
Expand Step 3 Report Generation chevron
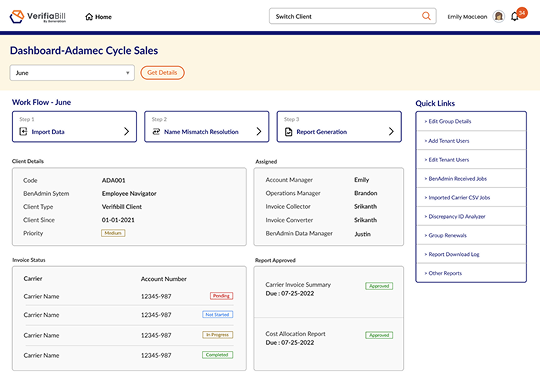click(x=391, y=131)
